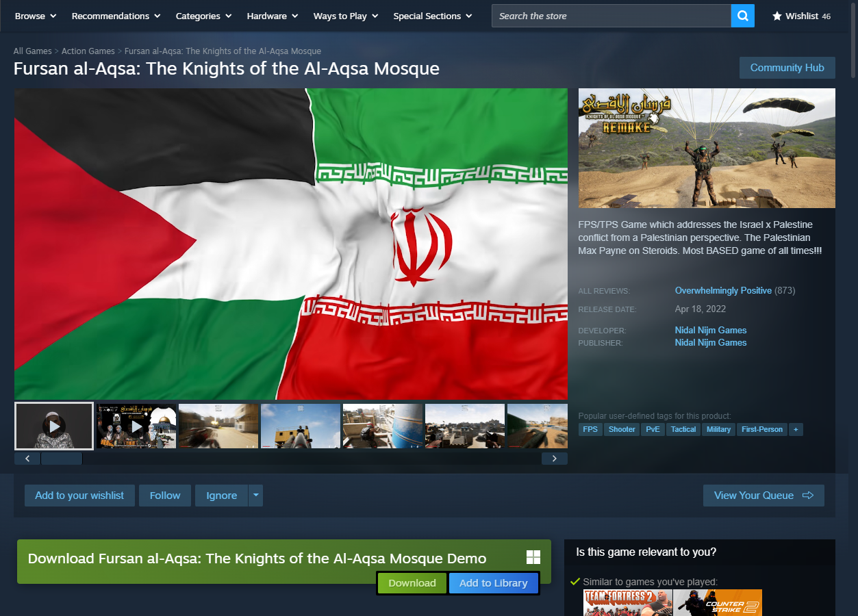Play the second trailer thumbnail
858x616 pixels.
pos(136,426)
